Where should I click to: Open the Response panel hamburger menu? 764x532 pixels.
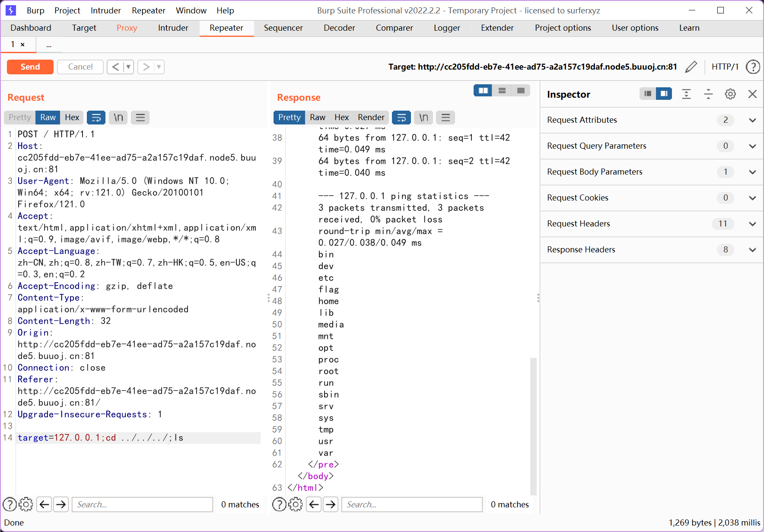[x=446, y=118]
